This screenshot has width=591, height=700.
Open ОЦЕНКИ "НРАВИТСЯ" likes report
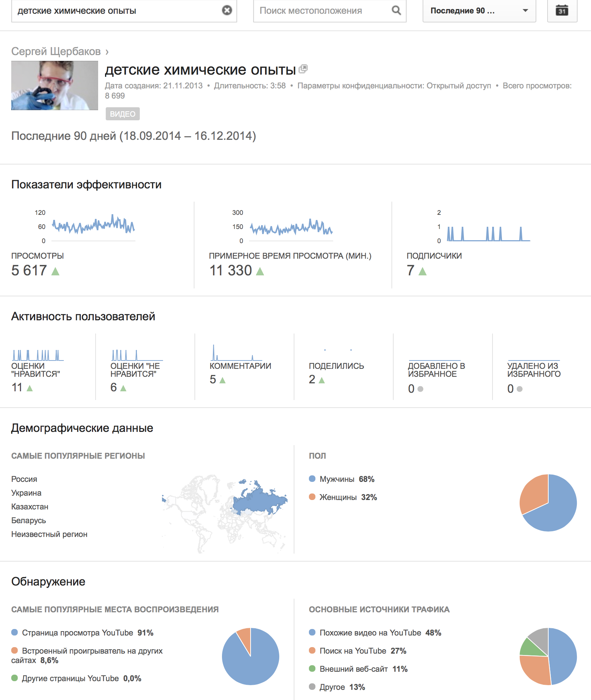(35, 370)
